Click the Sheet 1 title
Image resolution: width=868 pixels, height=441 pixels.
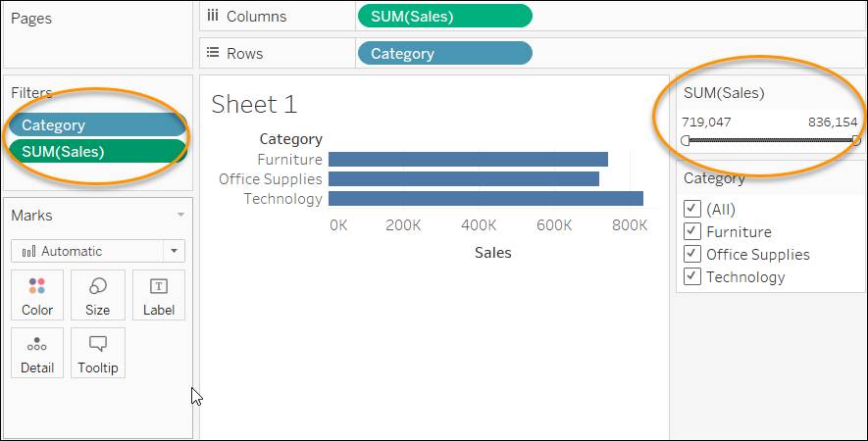tap(254, 105)
